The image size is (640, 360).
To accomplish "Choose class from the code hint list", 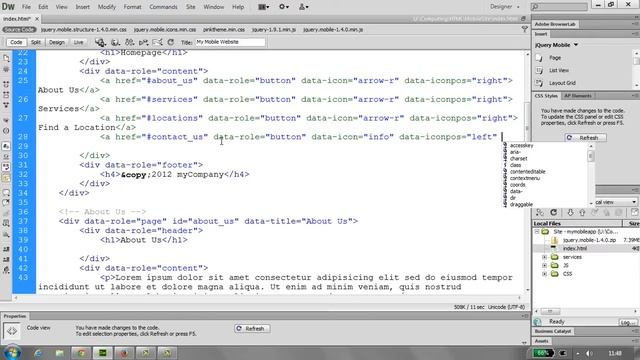I will (516, 165).
